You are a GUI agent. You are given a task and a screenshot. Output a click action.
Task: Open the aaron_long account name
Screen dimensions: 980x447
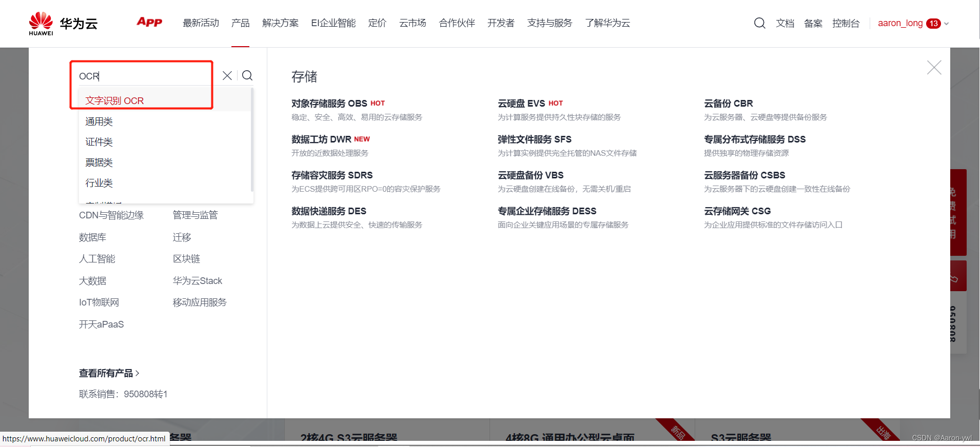point(900,23)
